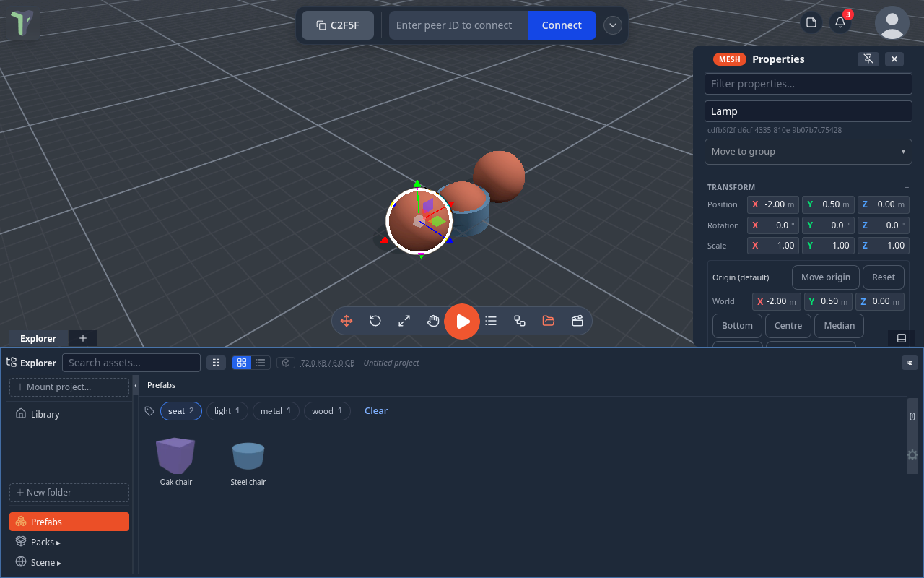Clear the tag filters
Image resolution: width=924 pixels, height=578 pixels.
376,411
